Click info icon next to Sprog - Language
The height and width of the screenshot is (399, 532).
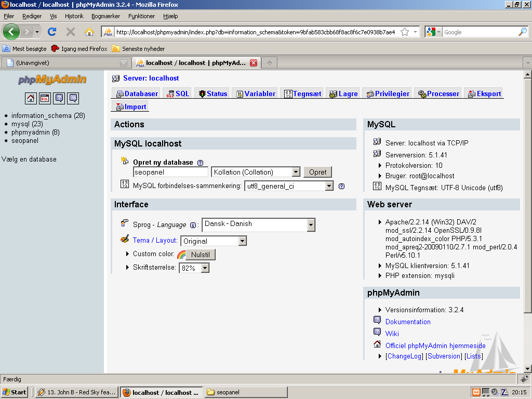coord(193,225)
